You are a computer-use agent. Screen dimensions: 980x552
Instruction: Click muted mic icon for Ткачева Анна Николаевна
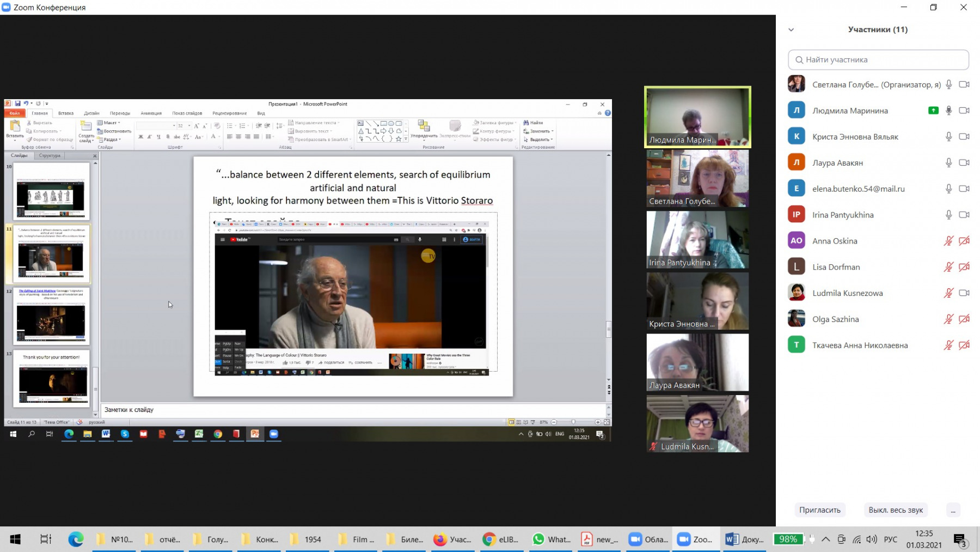948,345
